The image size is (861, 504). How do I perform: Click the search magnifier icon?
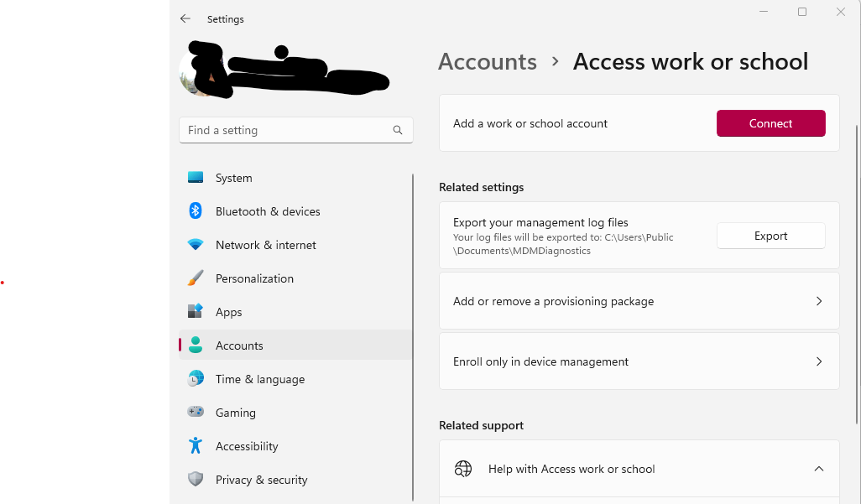coord(397,130)
